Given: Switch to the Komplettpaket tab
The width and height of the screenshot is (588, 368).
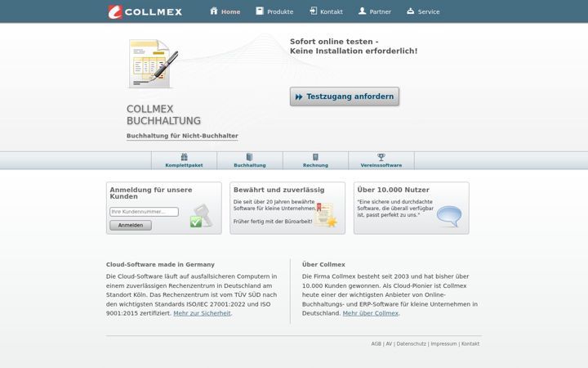Looking at the screenshot, I should pyautogui.click(x=184, y=161).
